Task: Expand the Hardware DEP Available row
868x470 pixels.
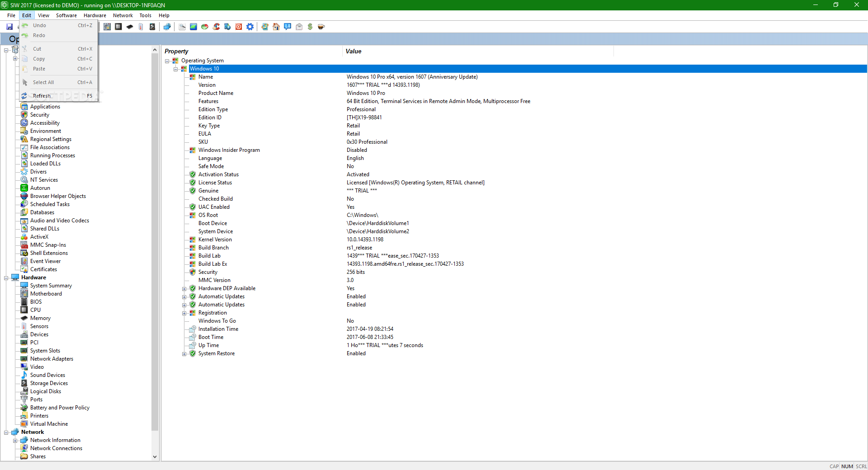Action: pos(184,289)
